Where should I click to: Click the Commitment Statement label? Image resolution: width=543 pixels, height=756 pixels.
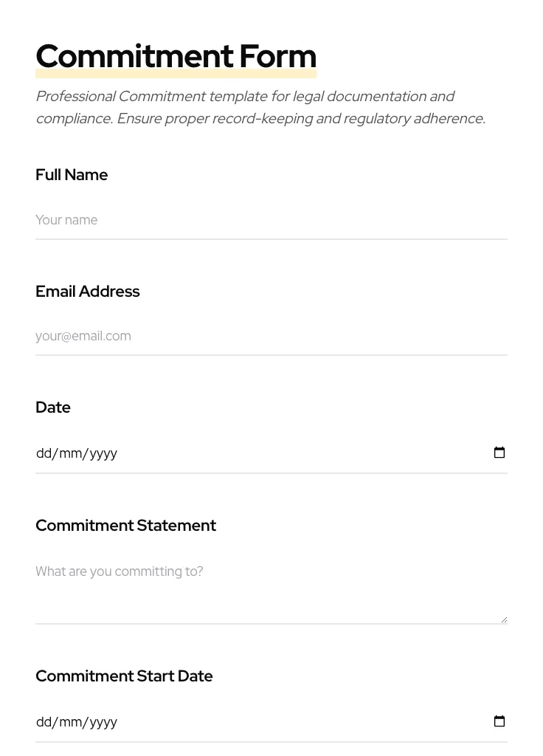pos(125,526)
